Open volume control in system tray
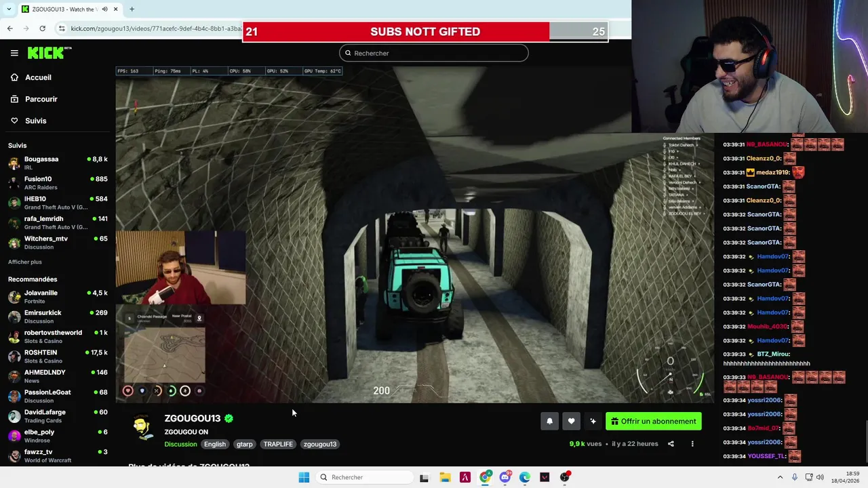Screen dimensions: 868x488 pyautogui.click(x=820, y=477)
